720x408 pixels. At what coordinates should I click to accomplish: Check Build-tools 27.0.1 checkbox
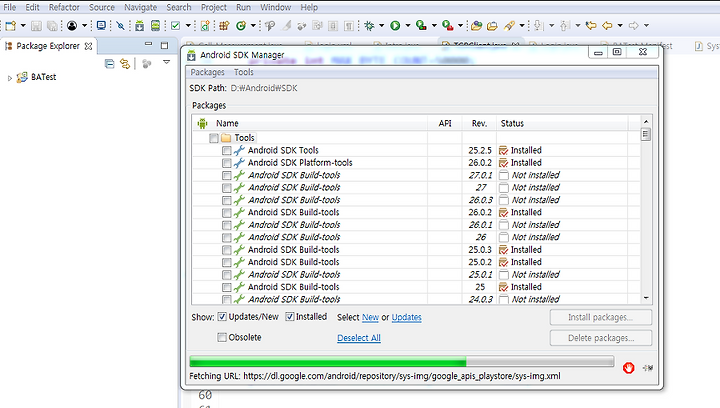[226, 175]
